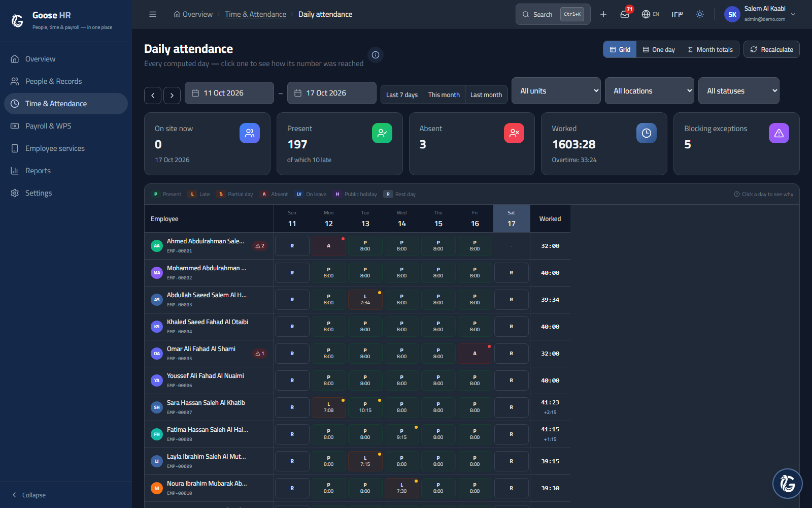Open the Search box

[x=553, y=14]
